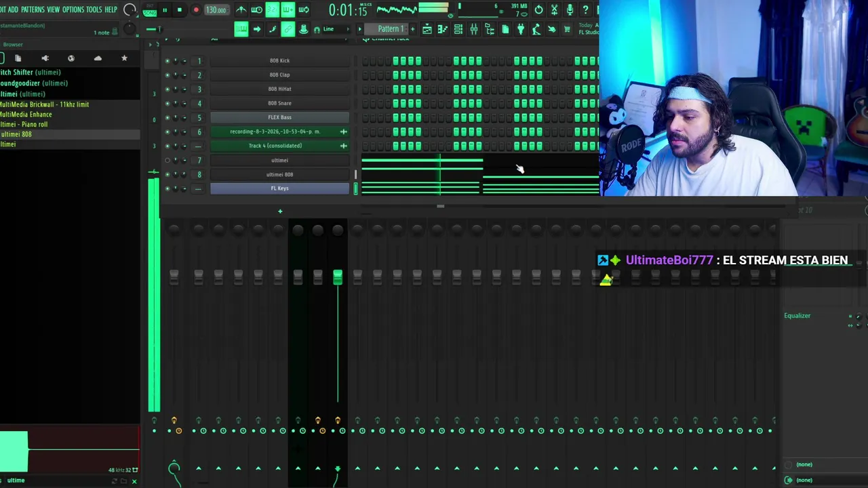Mute the 808 Snare channel
Viewport: 868px width, 488px height.
click(x=167, y=104)
